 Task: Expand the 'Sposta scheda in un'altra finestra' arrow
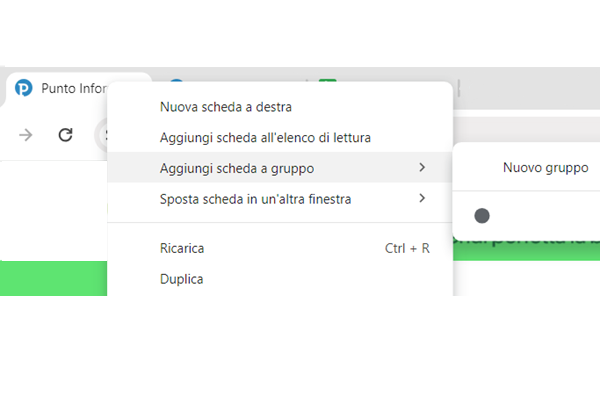[422, 198]
